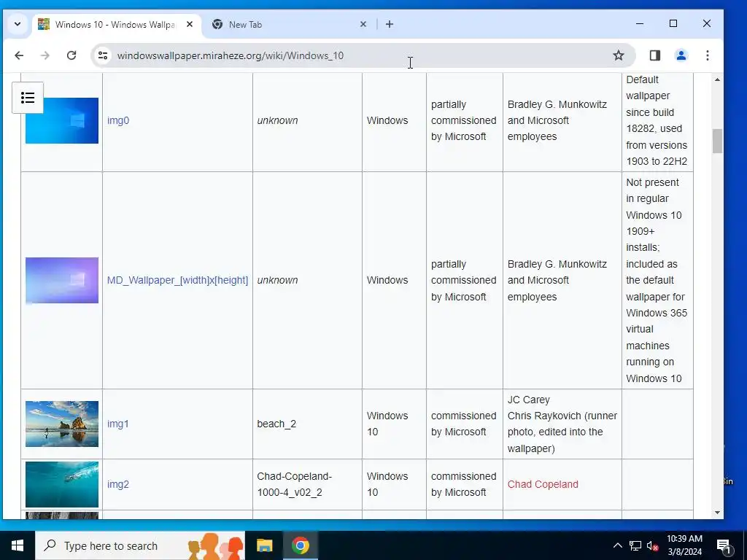Click 'JC Carey' author text
This screenshot has height=560, width=747.
tap(528, 400)
